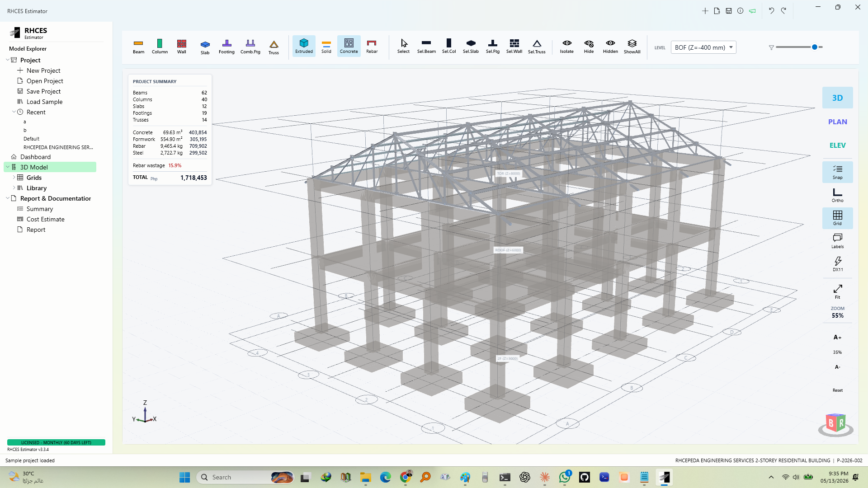868x488 pixels.
Task: Click the view orientation cube
Action: coord(835,424)
